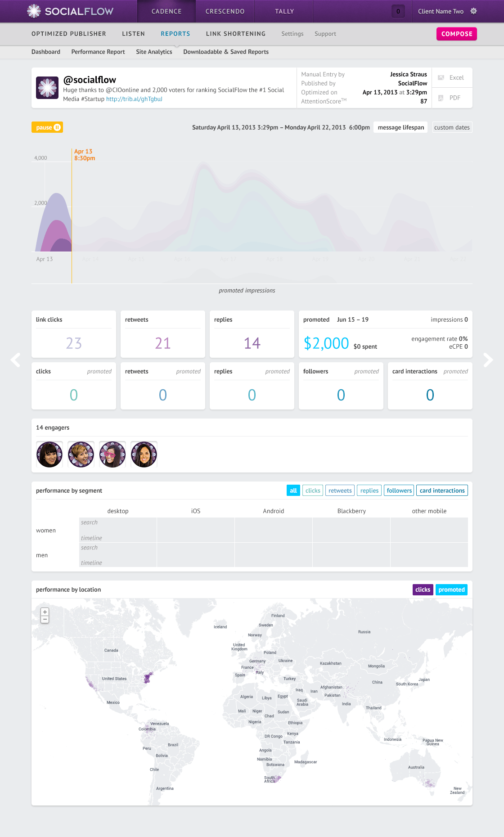Click the Apr 13 8:30pm chart marker
Image resolution: width=504 pixels, height=837 pixels.
click(x=85, y=155)
